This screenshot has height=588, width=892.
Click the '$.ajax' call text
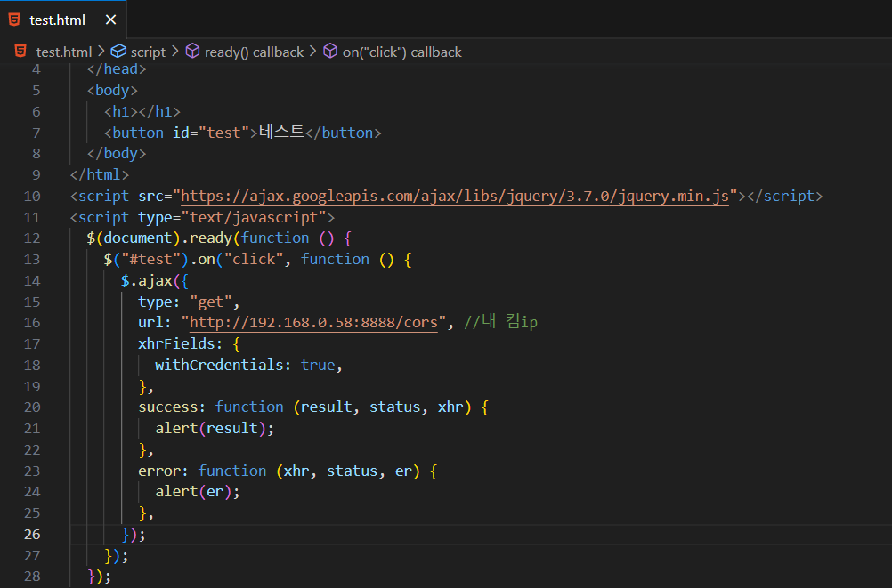(x=146, y=280)
